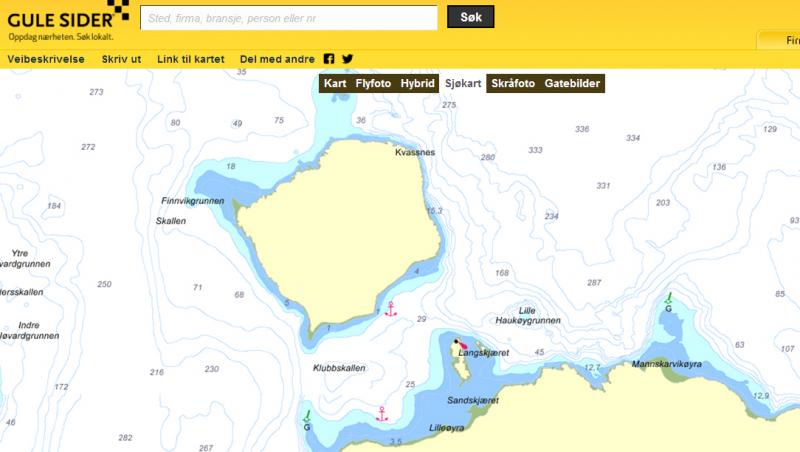The width and height of the screenshot is (800, 452).
Task: Switch to the Kart map view
Action: coord(335,84)
